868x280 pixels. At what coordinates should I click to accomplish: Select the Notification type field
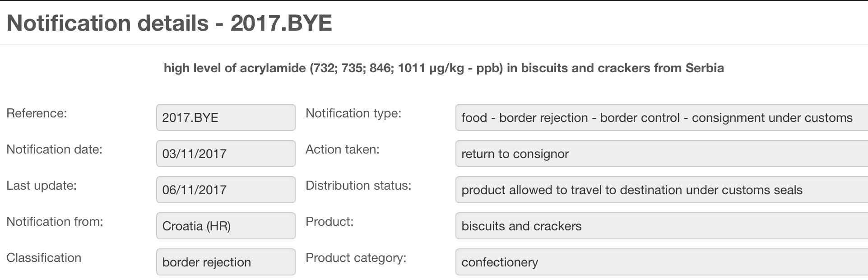[x=661, y=117]
